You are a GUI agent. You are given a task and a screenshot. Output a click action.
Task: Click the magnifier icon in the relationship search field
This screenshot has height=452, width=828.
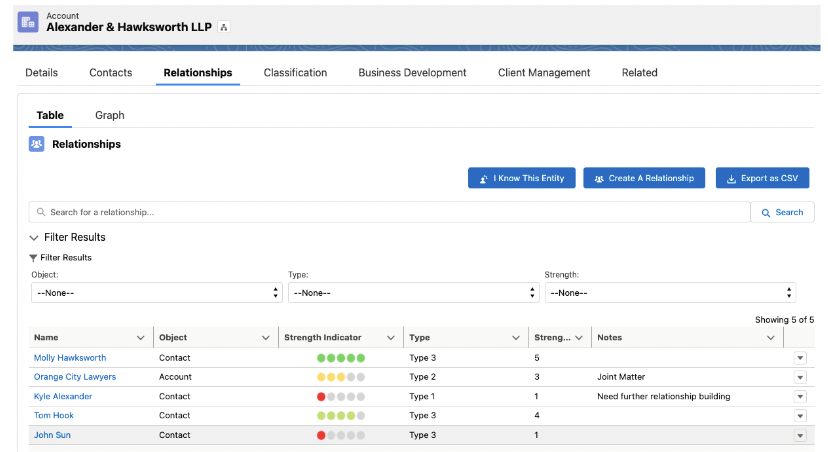click(41, 212)
